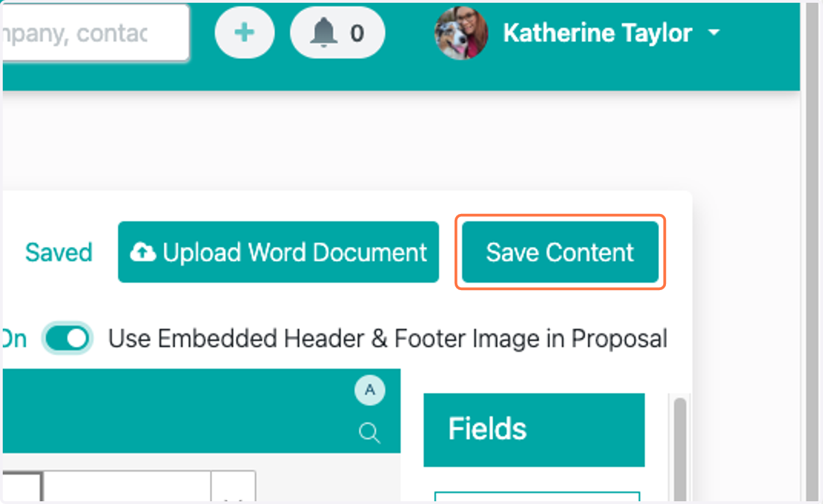This screenshot has height=504, width=823.
Task: Click Katherine Taylor's profile photo
Action: click(462, 33)
